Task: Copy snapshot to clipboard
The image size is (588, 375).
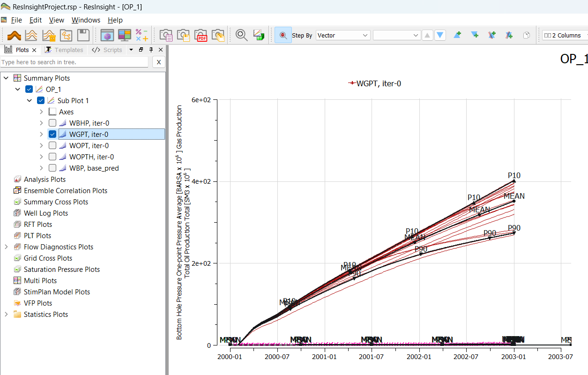Action: point(166,35)
